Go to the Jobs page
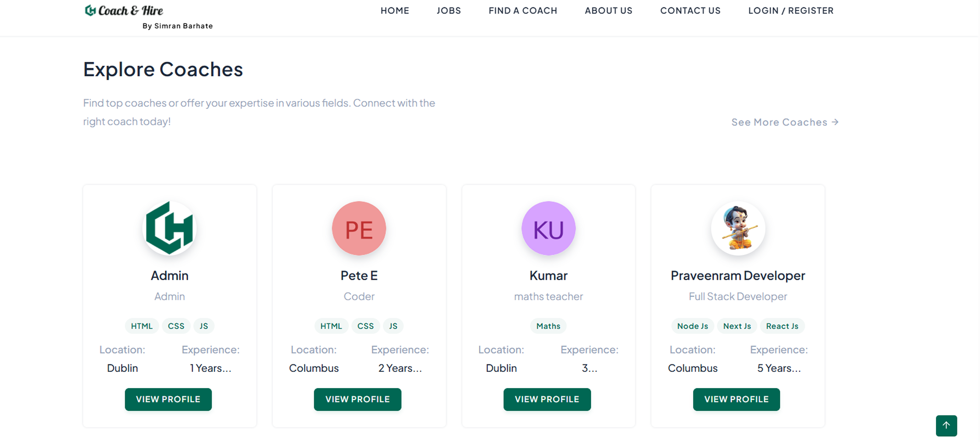 tap(449, 10)
